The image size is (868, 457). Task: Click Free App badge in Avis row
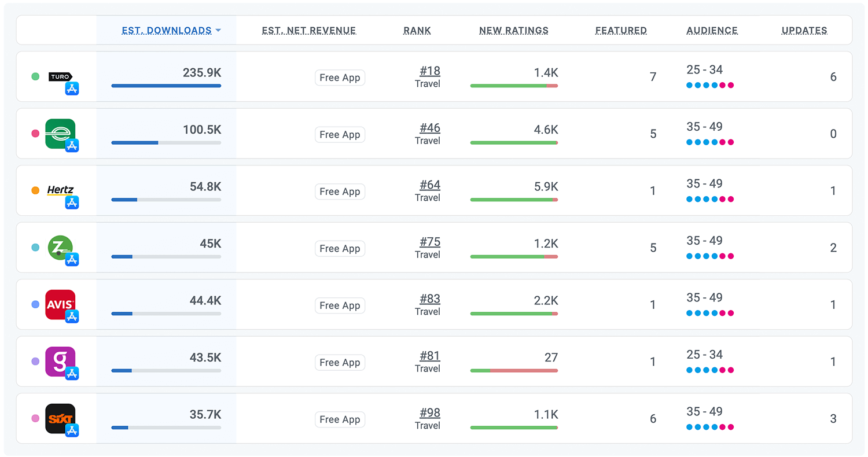coord(340,305)
